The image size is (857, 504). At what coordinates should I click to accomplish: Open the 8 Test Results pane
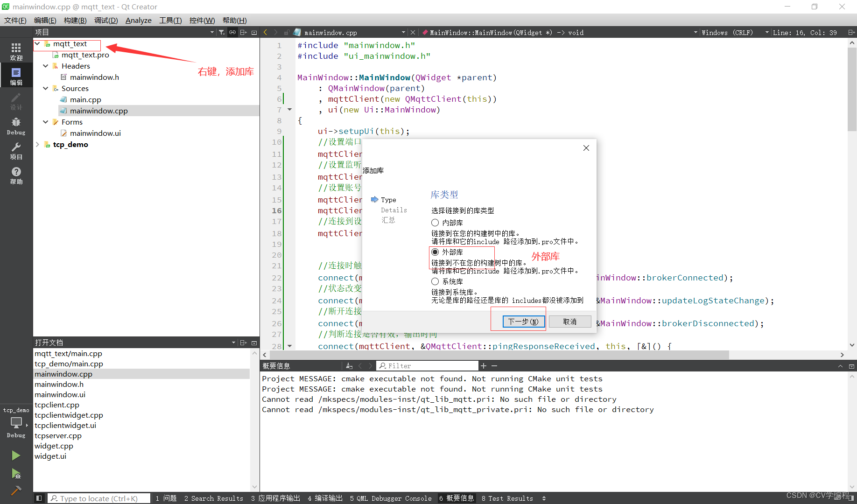click(507, 498)
